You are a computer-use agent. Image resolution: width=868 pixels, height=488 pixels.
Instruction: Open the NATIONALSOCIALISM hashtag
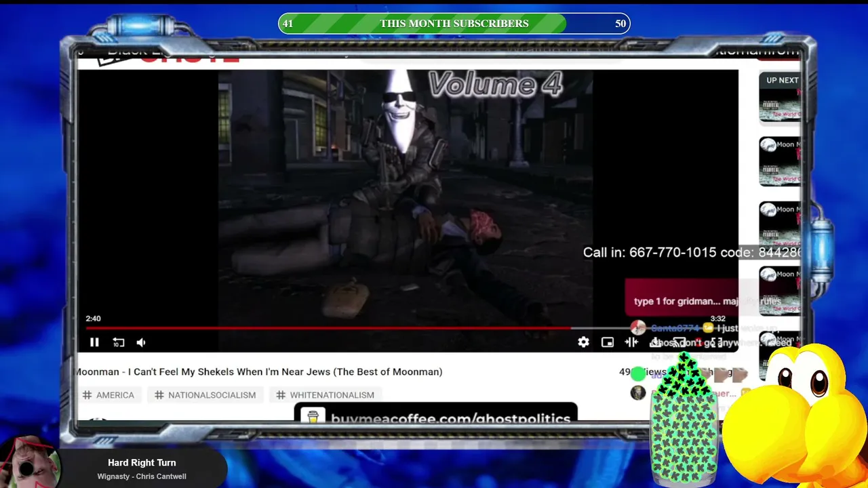(x=205, y=395)
